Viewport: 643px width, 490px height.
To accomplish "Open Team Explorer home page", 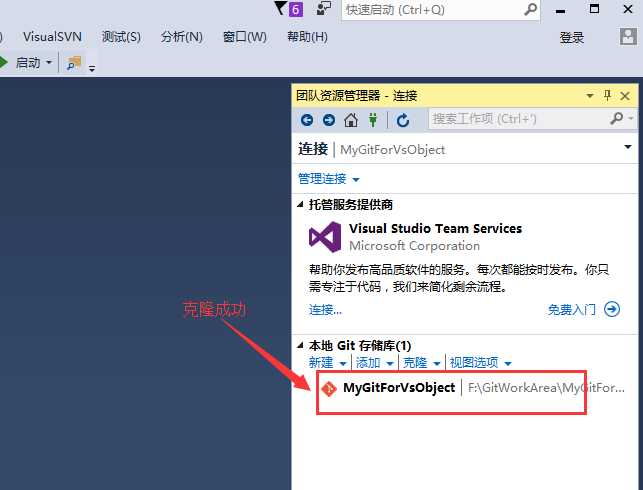I will coord(351,120).
